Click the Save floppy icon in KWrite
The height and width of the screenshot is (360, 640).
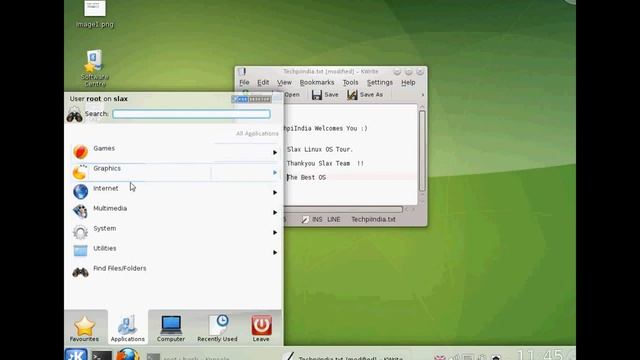[317, 95]
